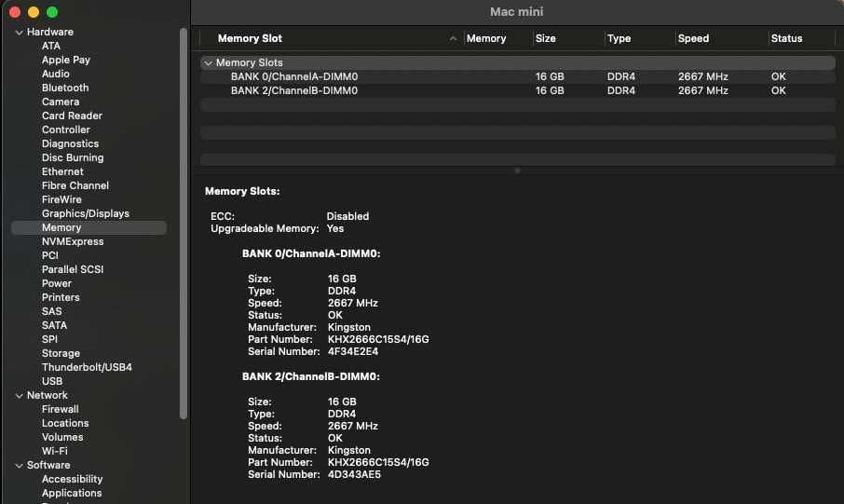Select FireWire in sidebar
The width and height of the screenshot is (844, 504).
[x=61, y=199]
